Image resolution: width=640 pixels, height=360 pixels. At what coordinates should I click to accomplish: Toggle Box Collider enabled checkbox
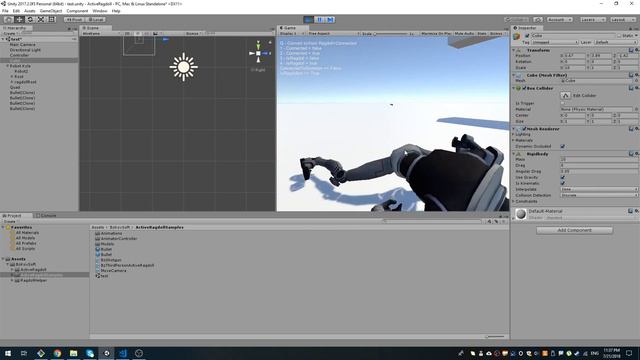(524, 88)
